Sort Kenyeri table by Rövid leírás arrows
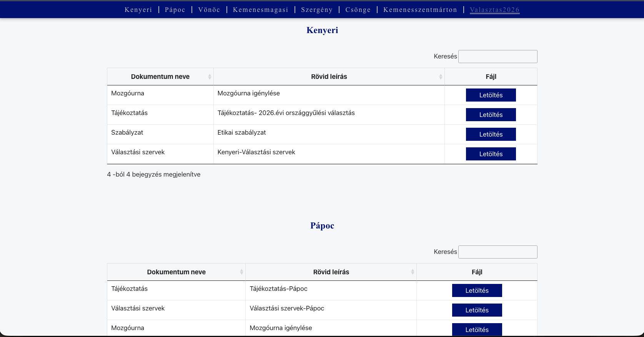This screenshot has height=337, width=644. click(x=441, y=77)
